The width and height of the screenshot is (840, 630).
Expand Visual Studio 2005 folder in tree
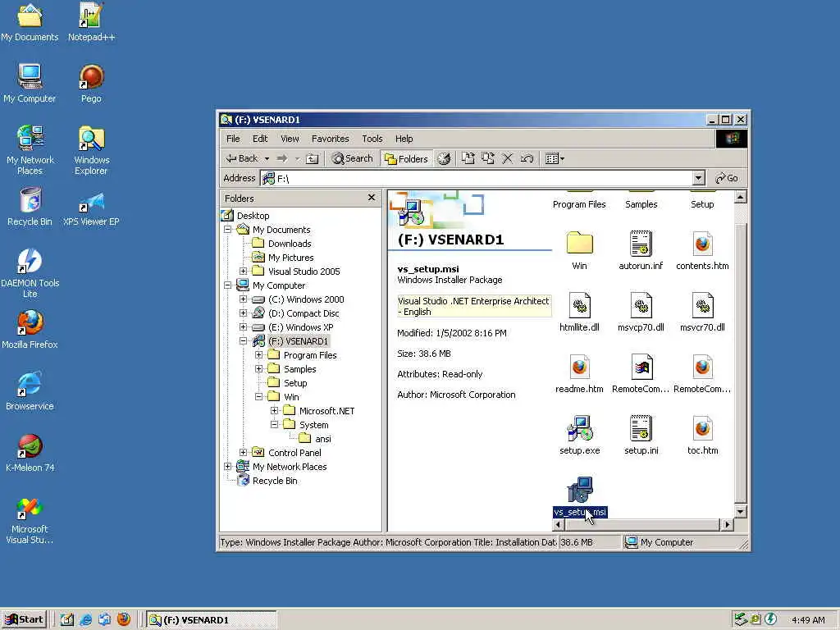point(243,271)
